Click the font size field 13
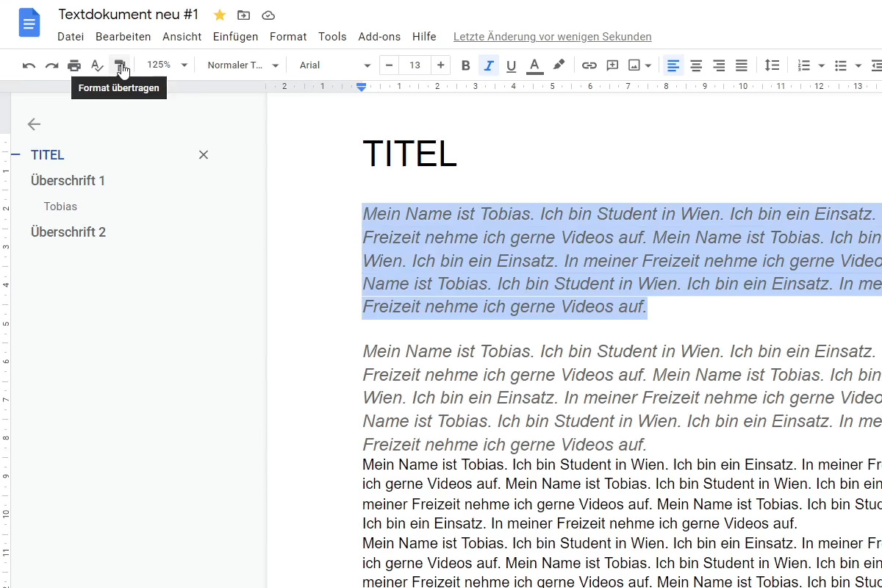 [415, 65]
